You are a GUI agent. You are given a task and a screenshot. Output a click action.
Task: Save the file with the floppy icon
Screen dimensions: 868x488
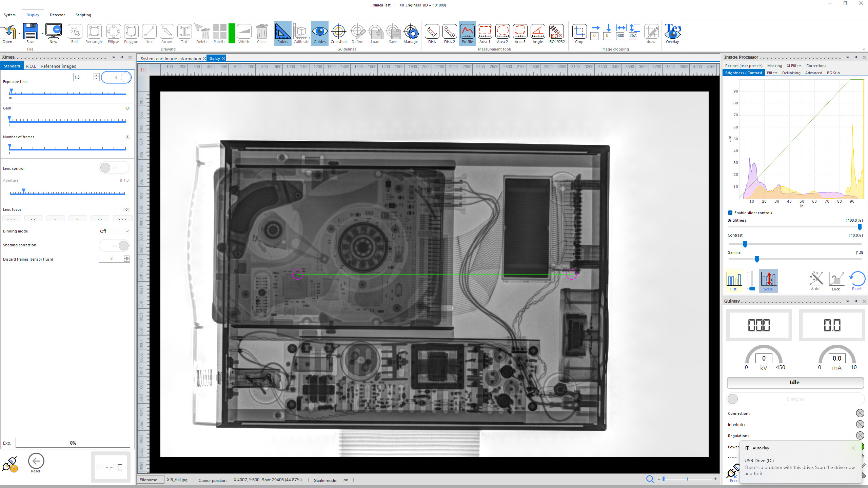coord(30,33)
